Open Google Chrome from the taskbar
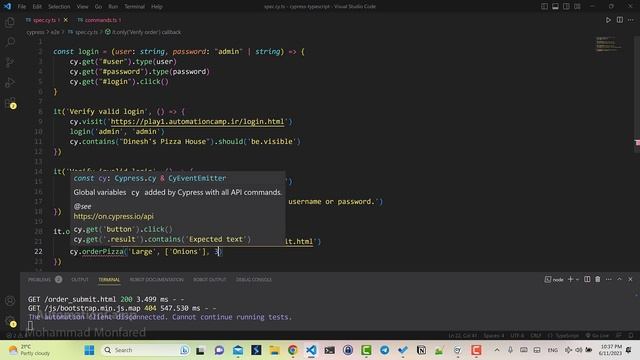This screenshot has height=360, width=640. click(x=293, y=350)
